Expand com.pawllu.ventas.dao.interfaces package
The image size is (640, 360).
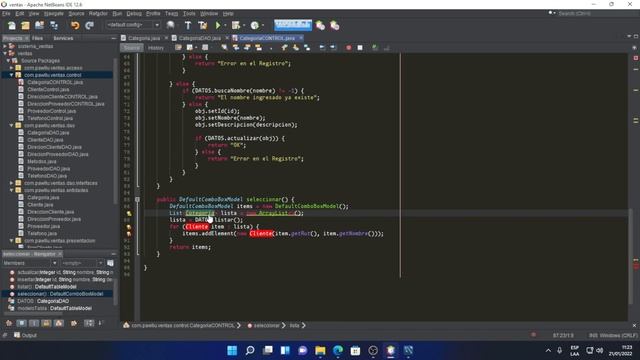pyautogui.click(x=11, y=183)
